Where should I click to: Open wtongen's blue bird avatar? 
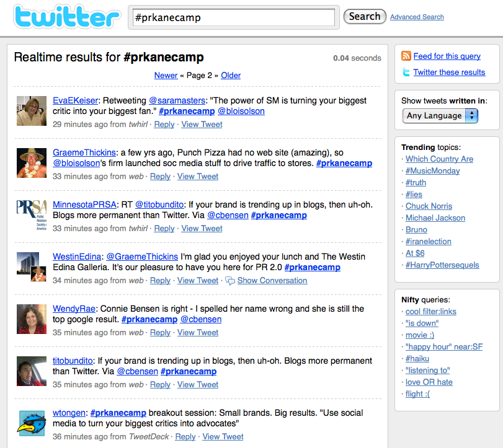pos(32,423)
